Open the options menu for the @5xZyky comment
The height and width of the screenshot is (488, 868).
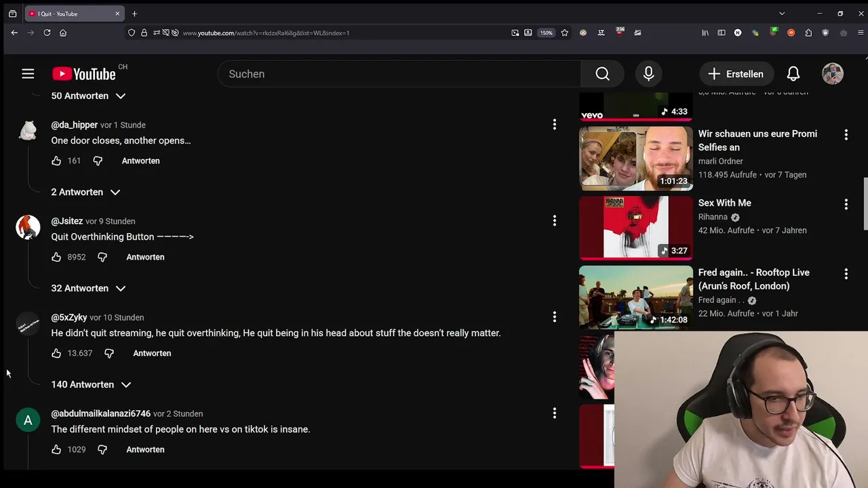(555, 317)
